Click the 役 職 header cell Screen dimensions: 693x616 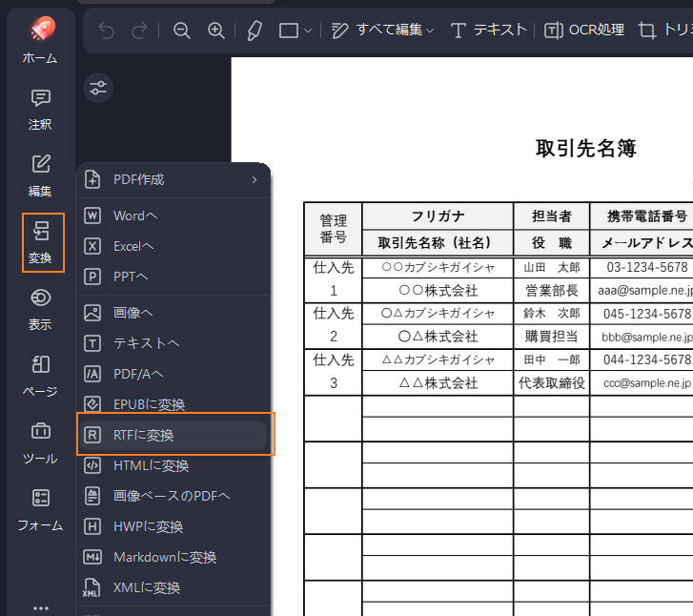552,243
